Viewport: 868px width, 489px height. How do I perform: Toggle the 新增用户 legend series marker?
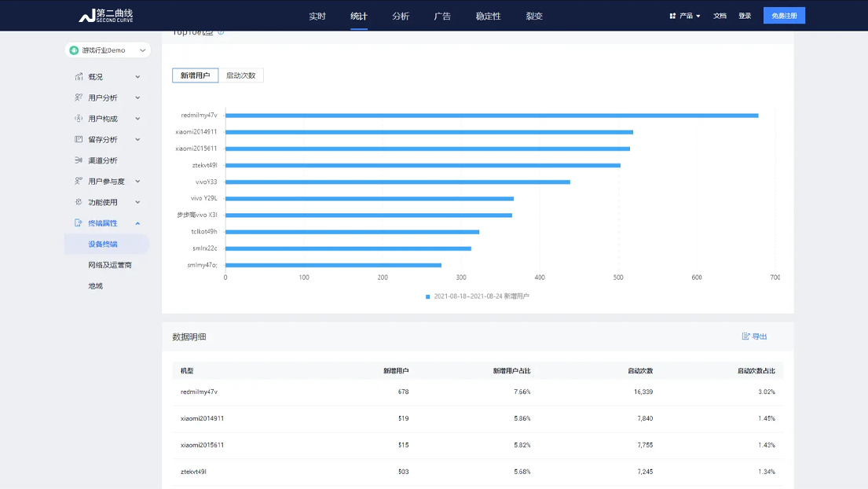(x=428, y=296)
